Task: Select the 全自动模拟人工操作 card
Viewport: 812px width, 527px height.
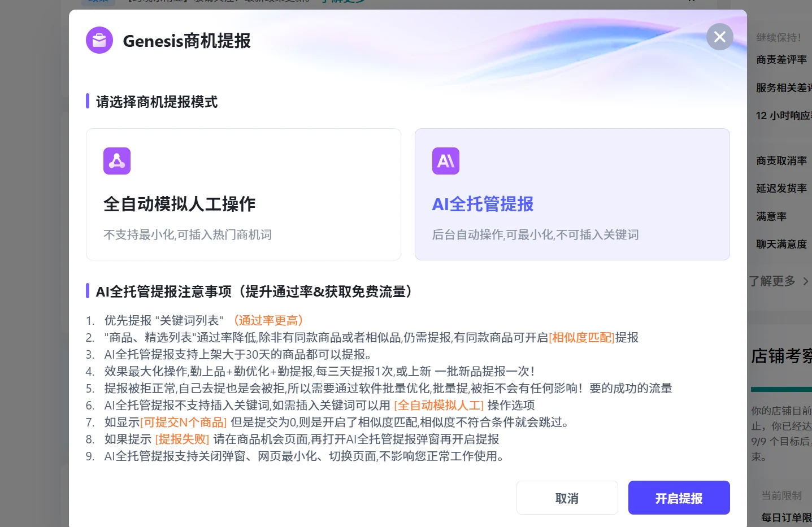Action: (244, 194)
